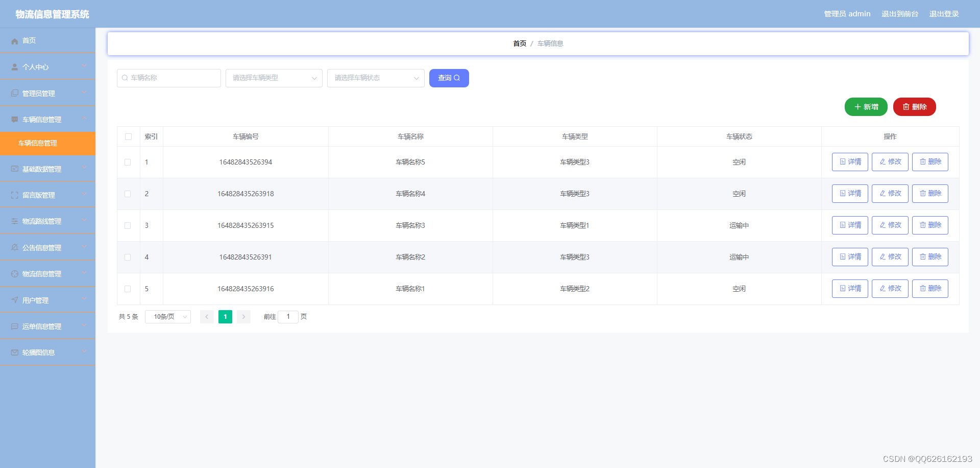Click the next page arrow
Image resolution: width=980 pixels, height=468 pixels.
coord(243,317)
